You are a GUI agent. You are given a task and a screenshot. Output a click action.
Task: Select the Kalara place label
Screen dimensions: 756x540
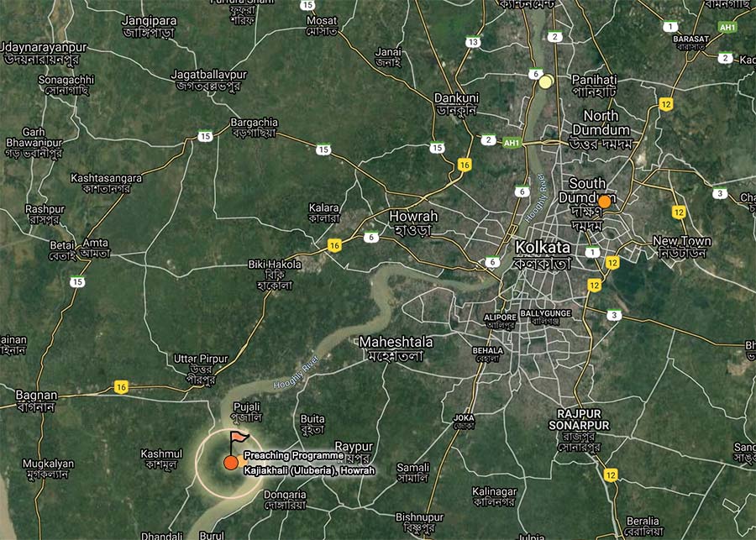324,213
